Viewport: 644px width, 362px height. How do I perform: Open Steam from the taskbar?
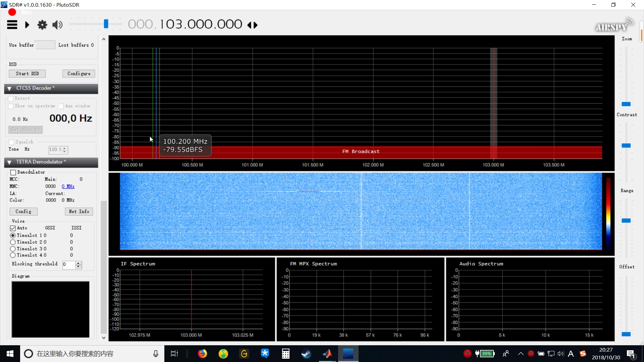306,354
